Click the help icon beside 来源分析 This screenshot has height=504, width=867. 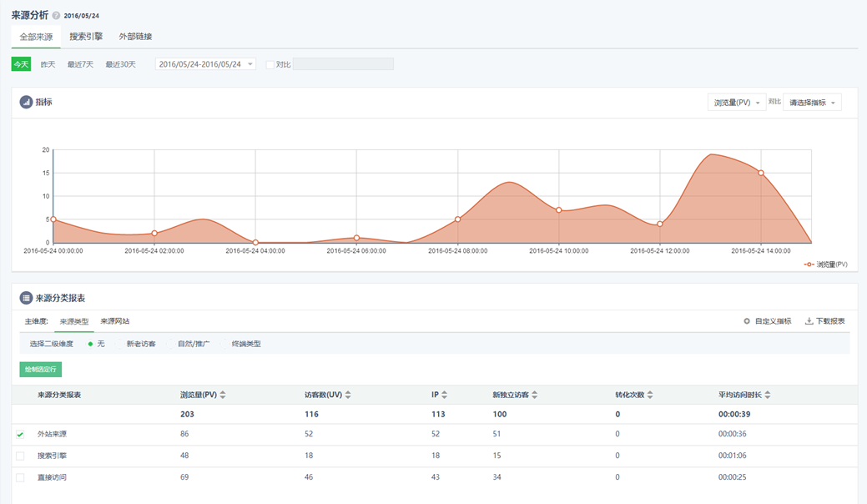(x=56, y=16)
